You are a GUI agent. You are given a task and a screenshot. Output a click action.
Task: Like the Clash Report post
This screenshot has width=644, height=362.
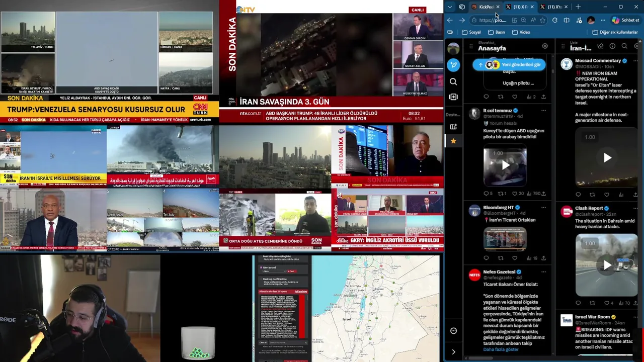point(606,303)
